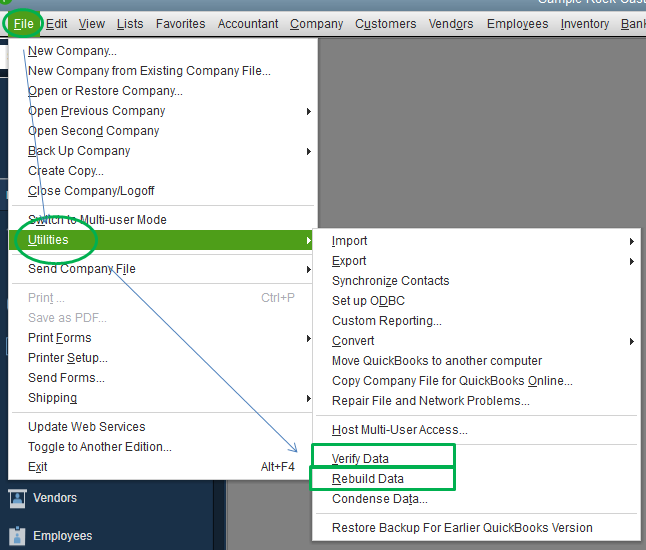Image resolution: width=646 pixels, height=550 pixels.
Task: Expand the Import submenu arrow
Action: pyautogui.click(x=632, y=241)
